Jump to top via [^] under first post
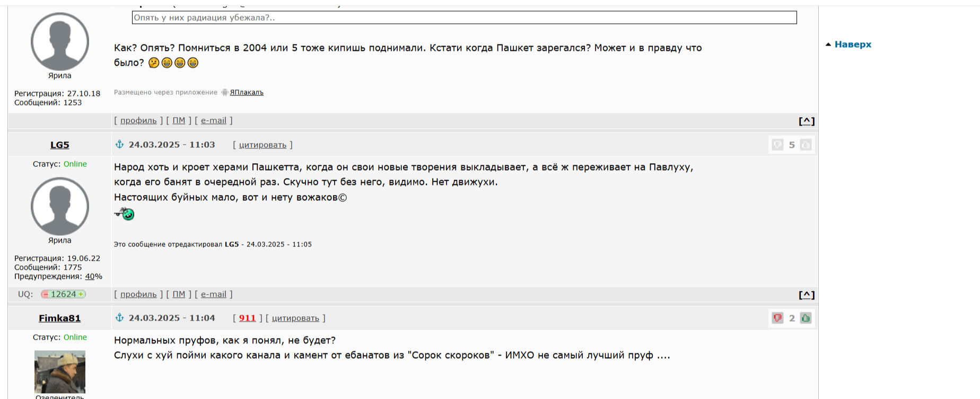This screenshot has width=980, height=399. tap(807, 121)
